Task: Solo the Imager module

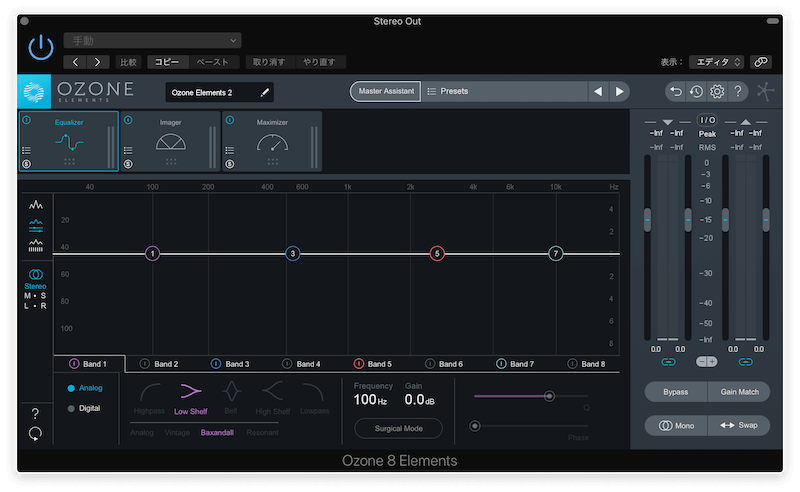Action: coord(128,164)
